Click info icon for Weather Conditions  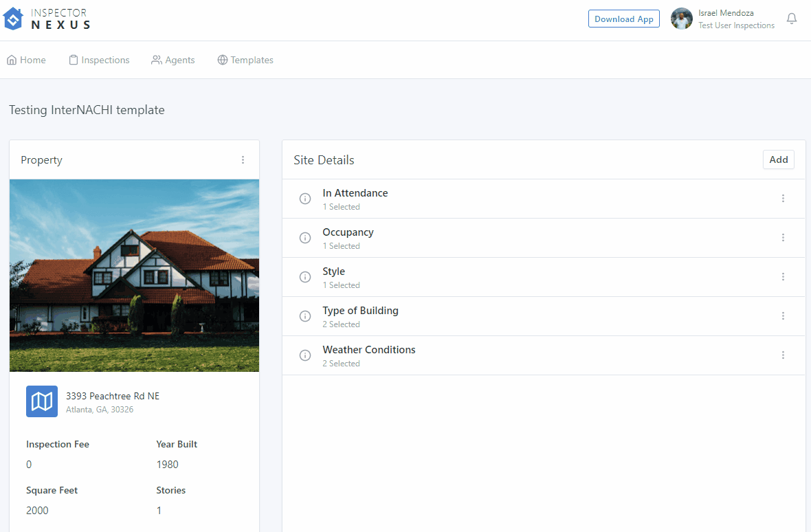click(305, 355)
